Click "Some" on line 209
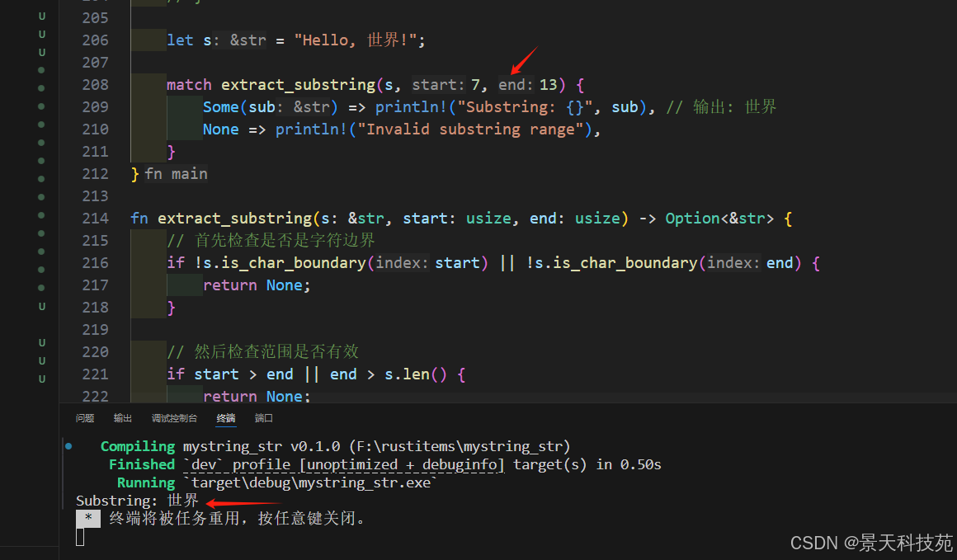This screenshot has width=957, height=560. point(221,107)
